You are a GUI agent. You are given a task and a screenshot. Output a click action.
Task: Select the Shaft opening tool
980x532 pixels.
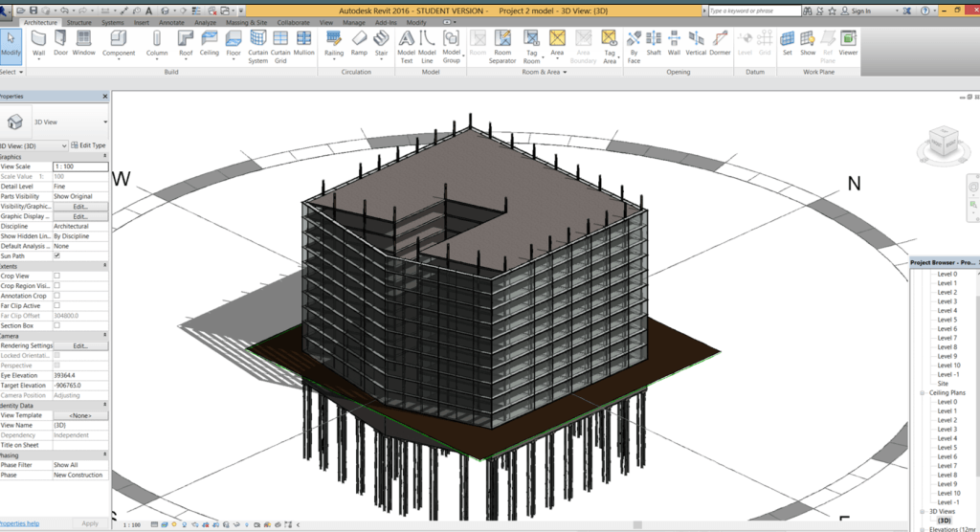(654, 44)
